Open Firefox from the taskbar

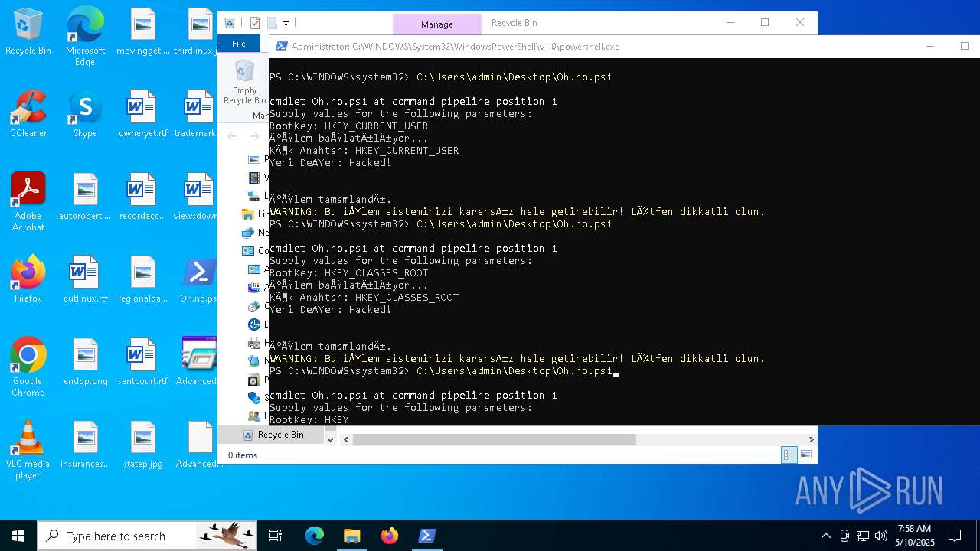click(x=390, y=536)
